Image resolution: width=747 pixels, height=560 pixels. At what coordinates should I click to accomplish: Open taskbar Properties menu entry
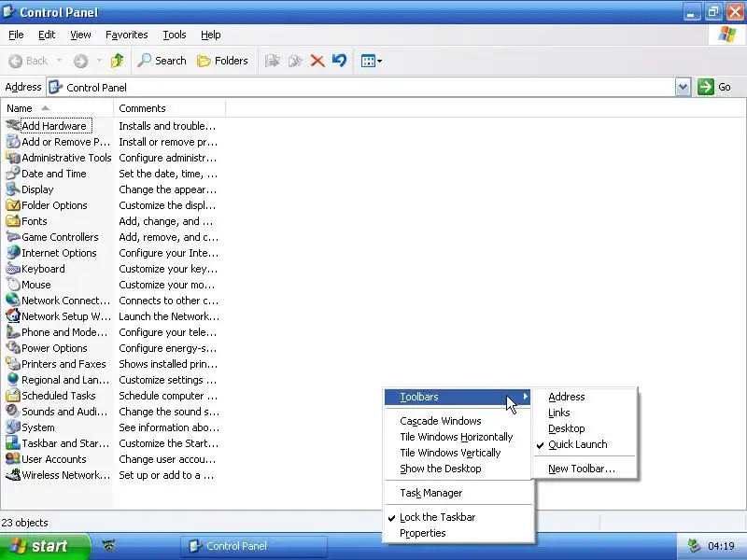[458, 533]
